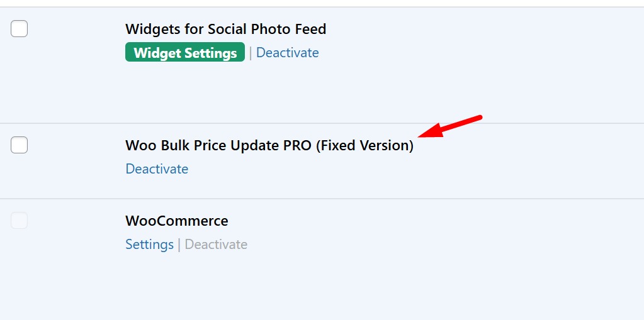The width and height of the screenshot is (644, 320).
Task: Open the green Widget Settings button
Action: tap(185, 53)
